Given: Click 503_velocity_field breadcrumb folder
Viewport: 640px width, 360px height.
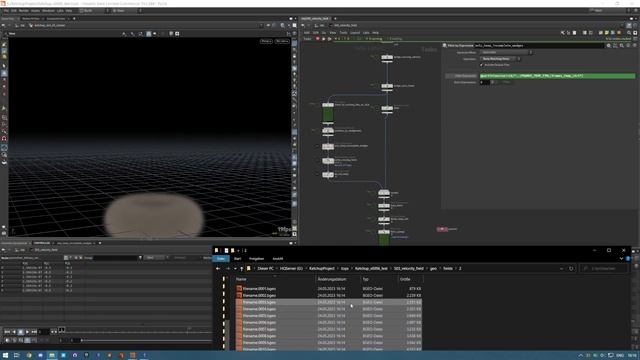Looking at the screenshot, I should (x=409, y=269).
